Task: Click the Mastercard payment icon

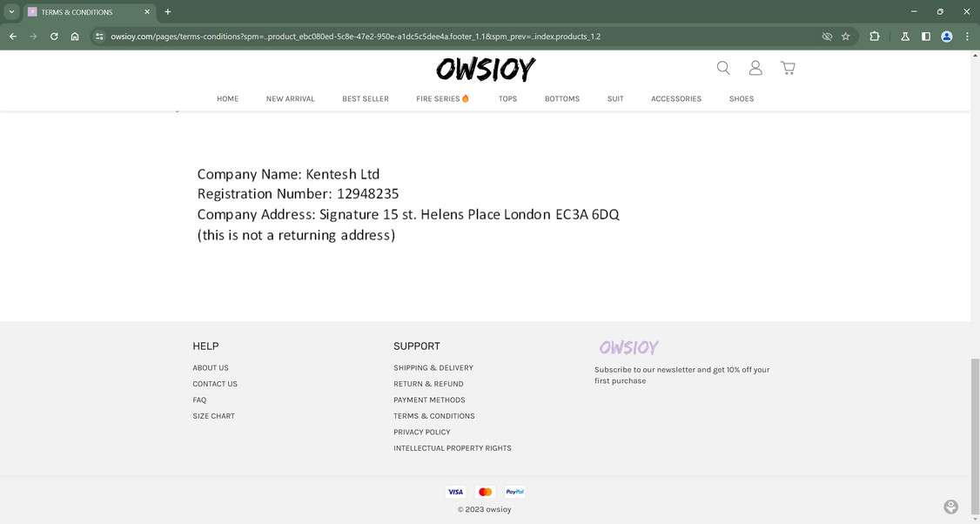Action: pyautogui.click(x=484, y=492)
